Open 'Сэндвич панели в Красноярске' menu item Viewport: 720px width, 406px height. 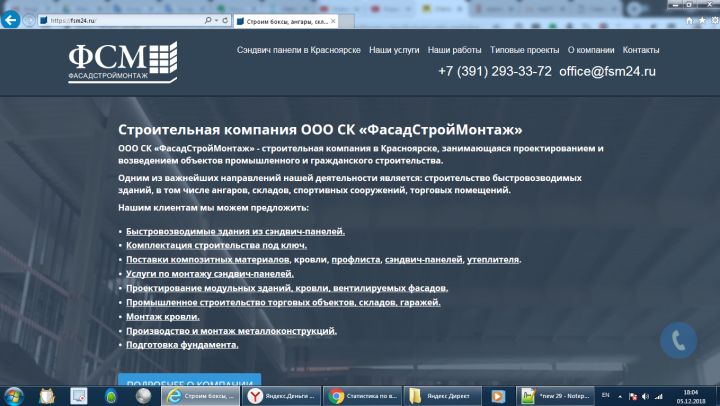pyautogui.click(x=298, y=50)
